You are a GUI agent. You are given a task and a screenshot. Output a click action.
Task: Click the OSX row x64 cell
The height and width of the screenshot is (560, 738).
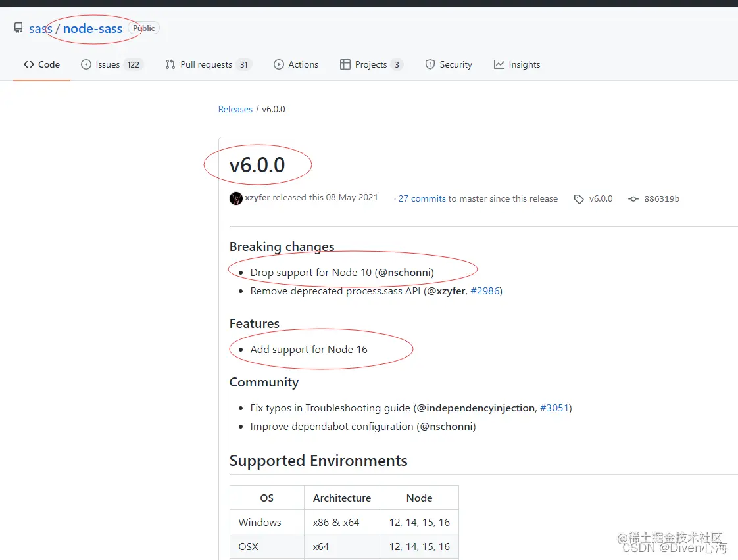coord(342,547)
